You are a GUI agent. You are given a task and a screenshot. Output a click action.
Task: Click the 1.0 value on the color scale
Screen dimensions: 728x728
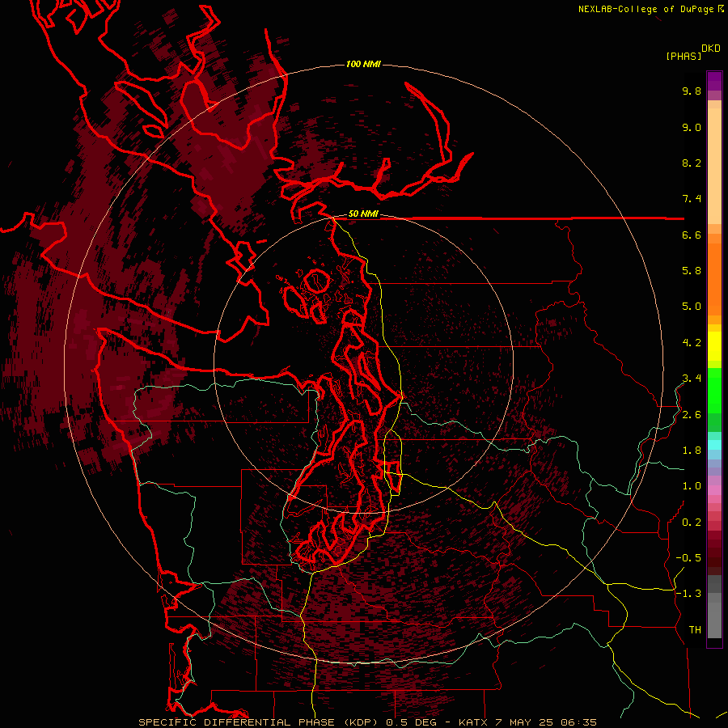coord(692,486)
